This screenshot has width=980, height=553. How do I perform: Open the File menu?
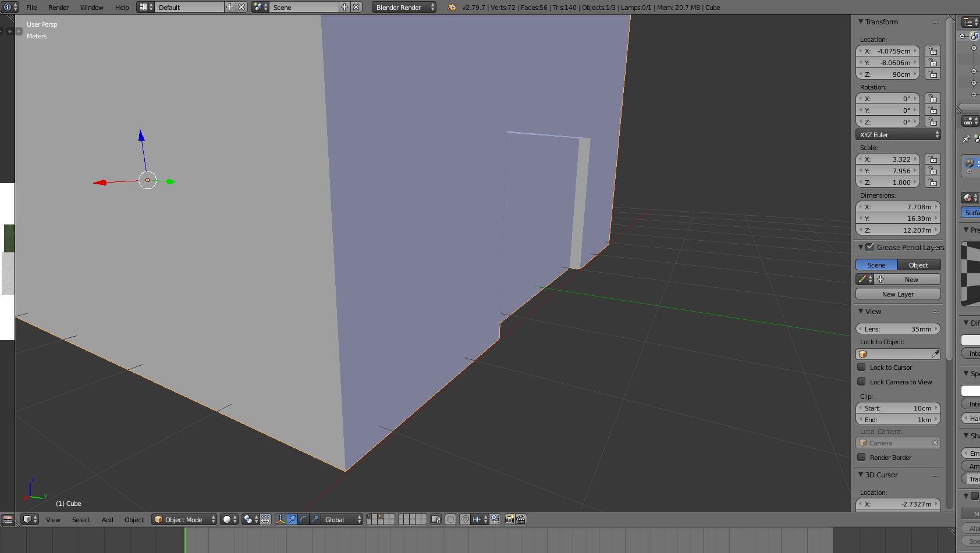pos(31,8)
